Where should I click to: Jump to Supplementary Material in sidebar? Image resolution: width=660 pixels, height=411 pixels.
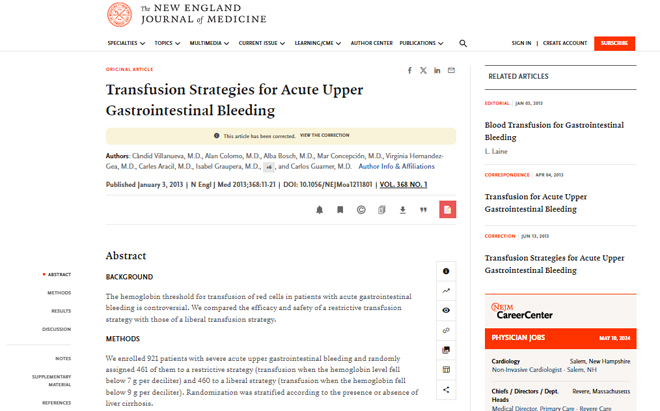[x=51, y=380]
